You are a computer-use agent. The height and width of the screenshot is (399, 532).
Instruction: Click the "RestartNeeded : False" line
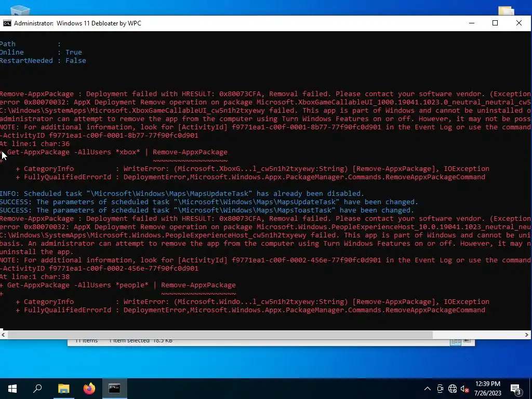click(x=43, y=60)
